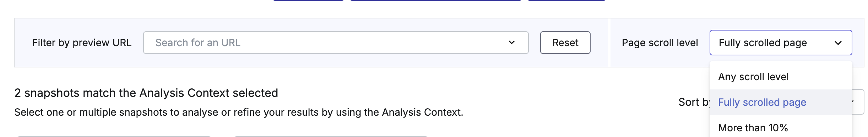This screenshot has width=868, height=137.
Task: Open the partially hidden Sort by dropdown
Action: pos(858,102)
